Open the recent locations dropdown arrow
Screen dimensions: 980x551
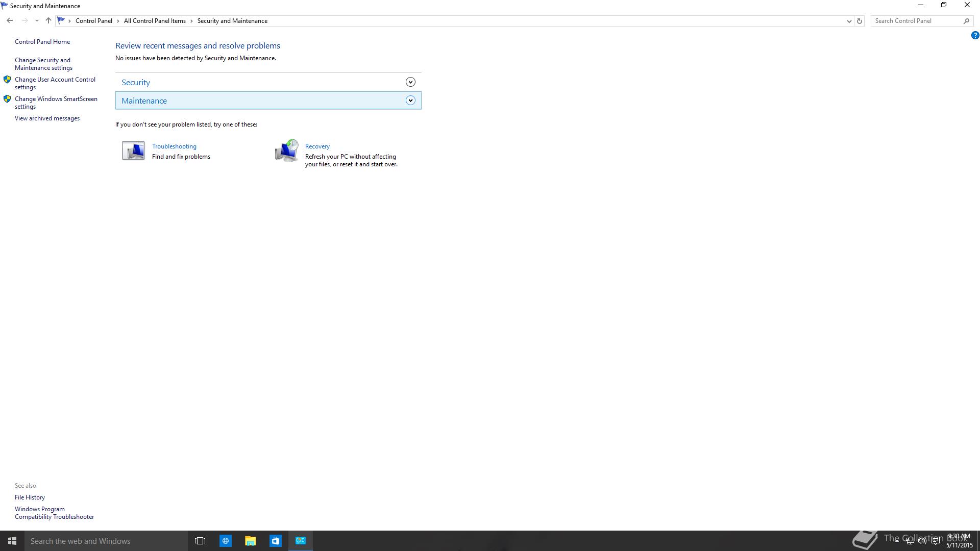point(37,21)
